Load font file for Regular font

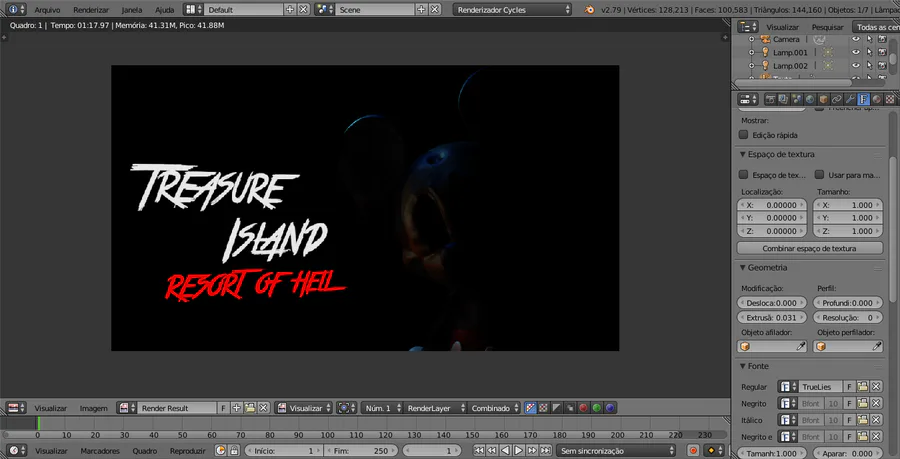tap(863, 387)
